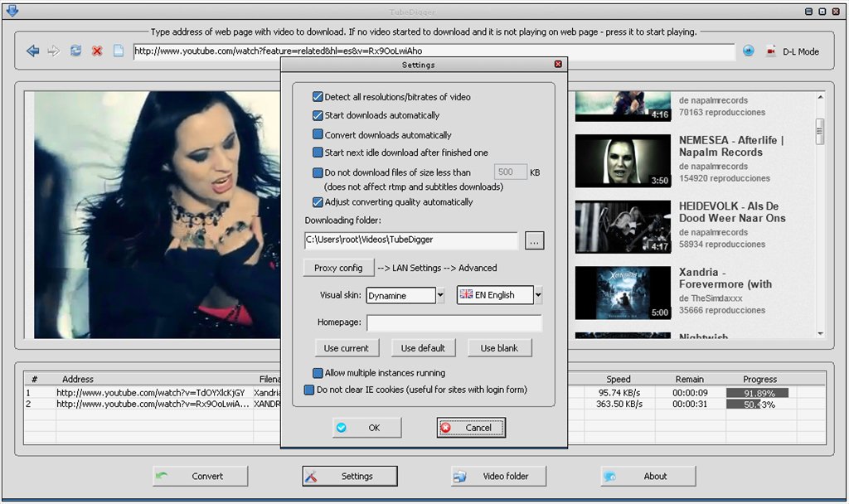This screenshot has height=504, width=849.
Task: Click Use blank homepage button
Action: tap(499, 348)
